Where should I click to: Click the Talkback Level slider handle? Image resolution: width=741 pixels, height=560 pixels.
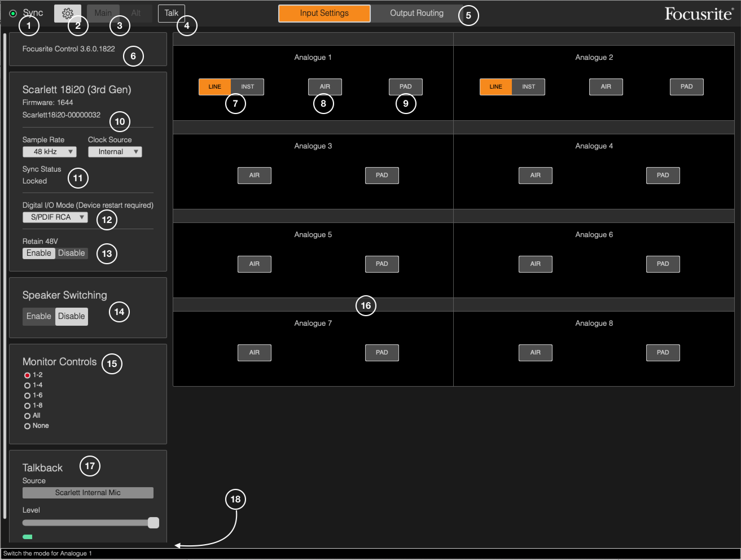pyautogui.click(x=153, y=523)
